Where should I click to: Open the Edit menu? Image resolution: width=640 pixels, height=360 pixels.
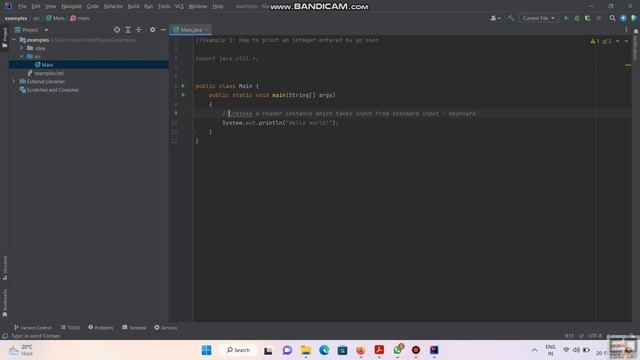(x=36, y=7)
